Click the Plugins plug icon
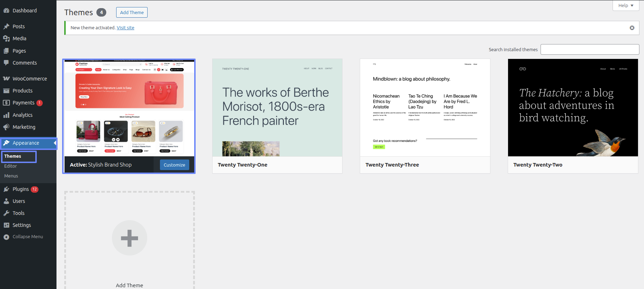Image resolution: width=644 pixels, height=289 pixels. (x=6, y=189)
